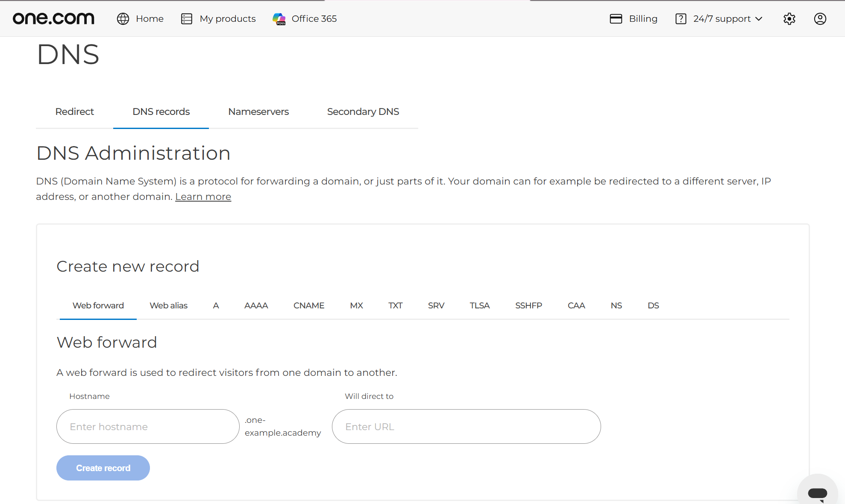Select the SSHFP record tab
The width and height of the screenshot is (845, 504).
pos(528,305)
